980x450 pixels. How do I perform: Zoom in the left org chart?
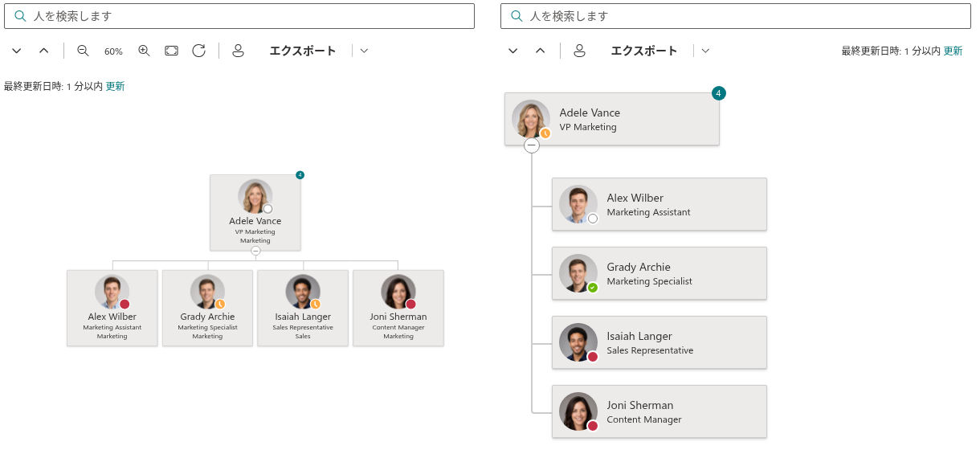tap(145, 51)
